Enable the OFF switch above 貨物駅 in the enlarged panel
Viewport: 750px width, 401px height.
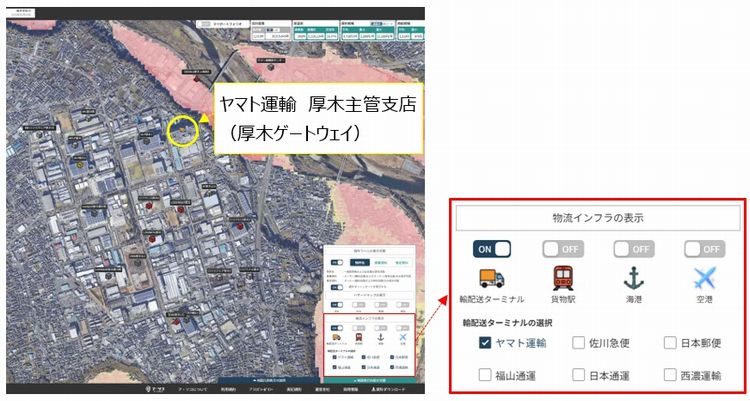563,249
